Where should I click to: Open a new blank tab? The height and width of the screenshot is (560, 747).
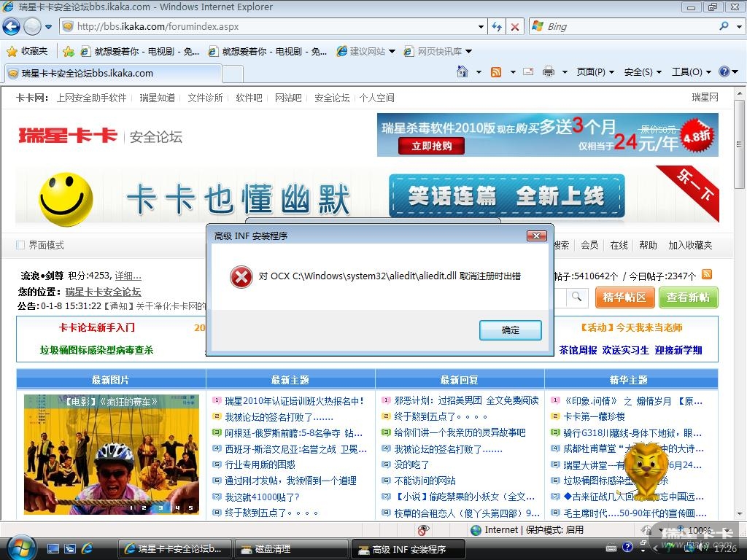pos(233,74)
